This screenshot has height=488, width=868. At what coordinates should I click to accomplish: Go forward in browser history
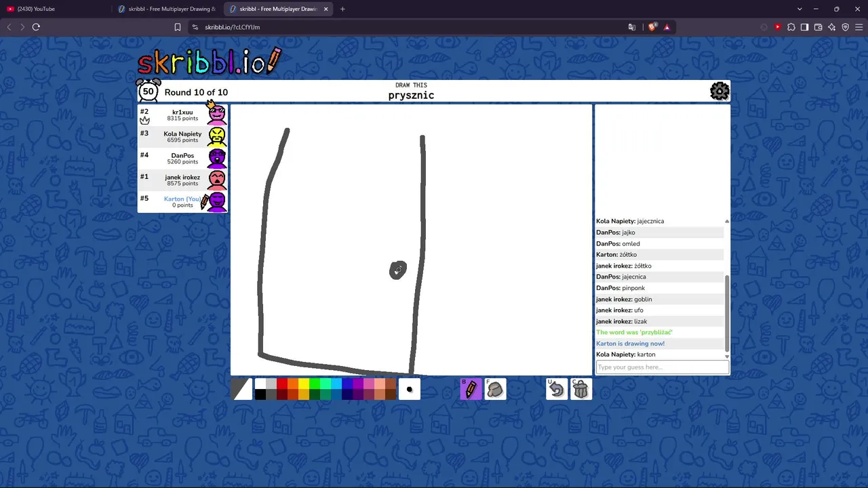(22, 27)
